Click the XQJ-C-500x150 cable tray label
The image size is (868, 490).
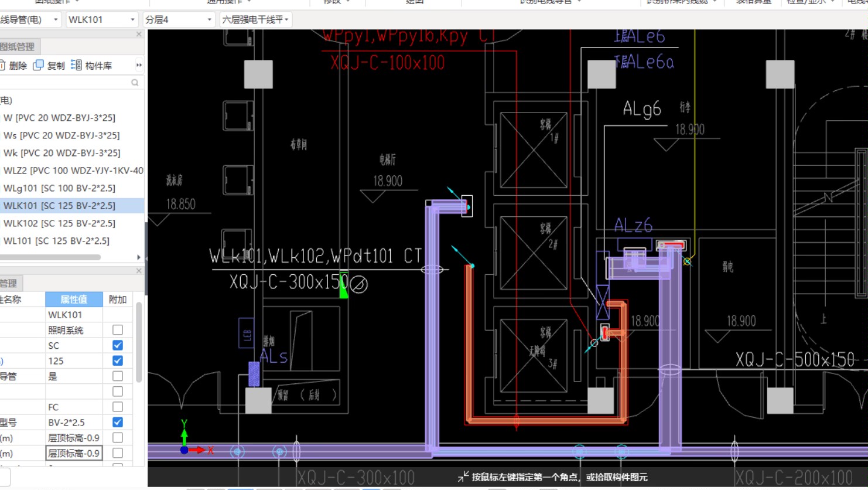[x=795, y=359]
